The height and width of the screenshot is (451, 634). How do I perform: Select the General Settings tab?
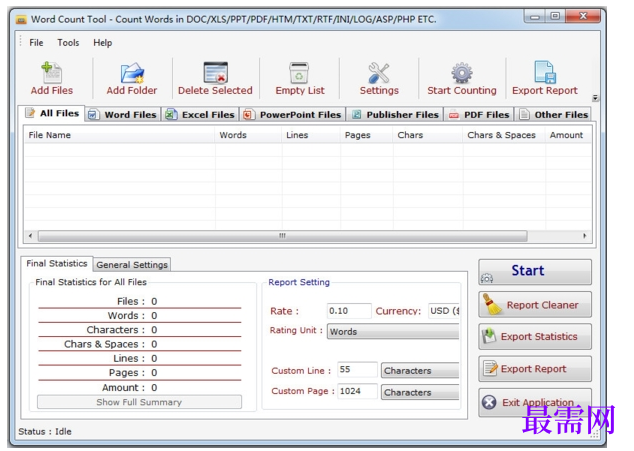coord(132,265)
